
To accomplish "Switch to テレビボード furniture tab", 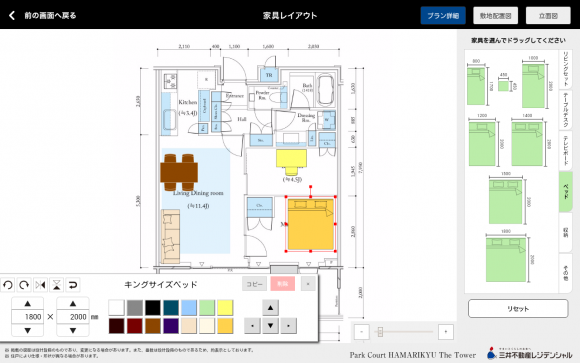I will pos(566,151).
